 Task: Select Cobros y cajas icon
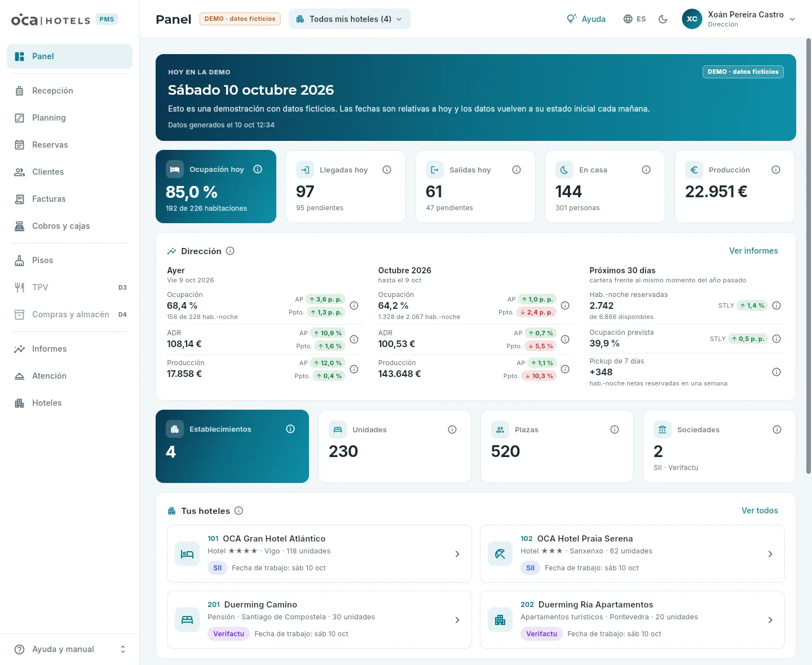click(20, 226)
